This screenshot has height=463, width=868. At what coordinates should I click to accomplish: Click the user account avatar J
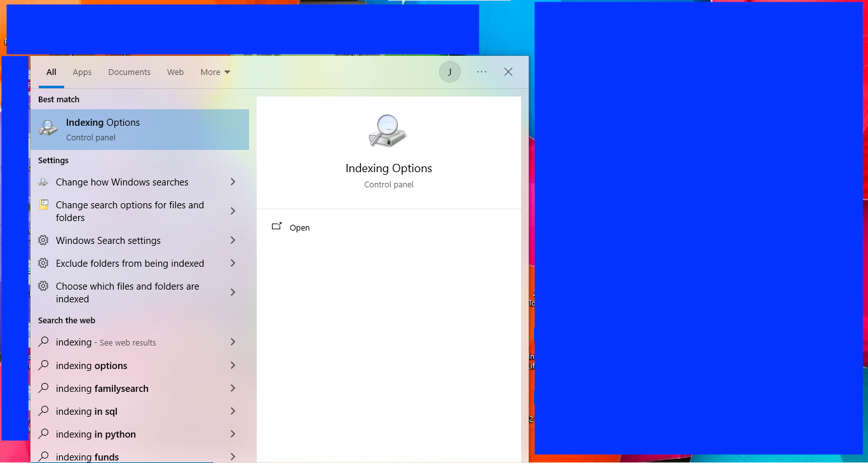coord(450,72)
